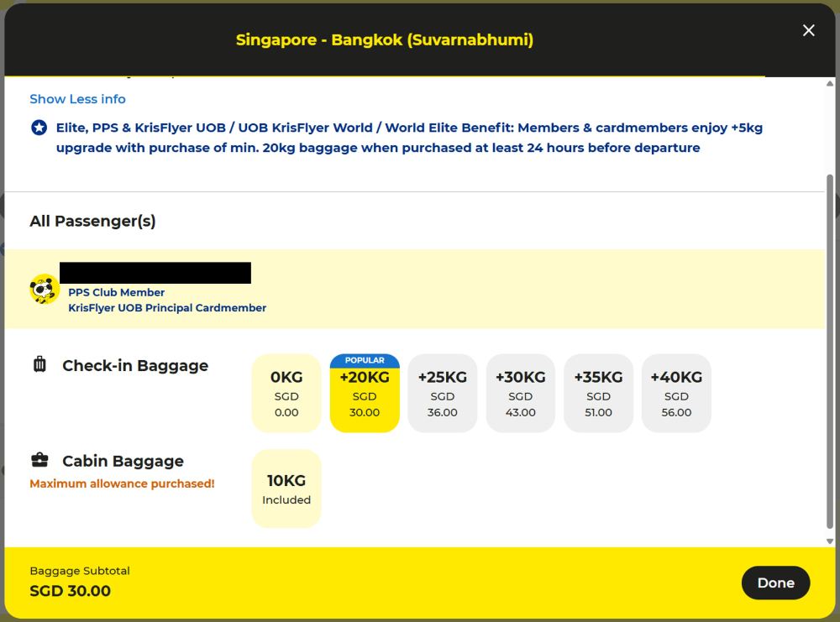Screen dimensions: 840x622
Task: Choose +25KG baggage for SGD 36.00
Action: pos(443,394)
